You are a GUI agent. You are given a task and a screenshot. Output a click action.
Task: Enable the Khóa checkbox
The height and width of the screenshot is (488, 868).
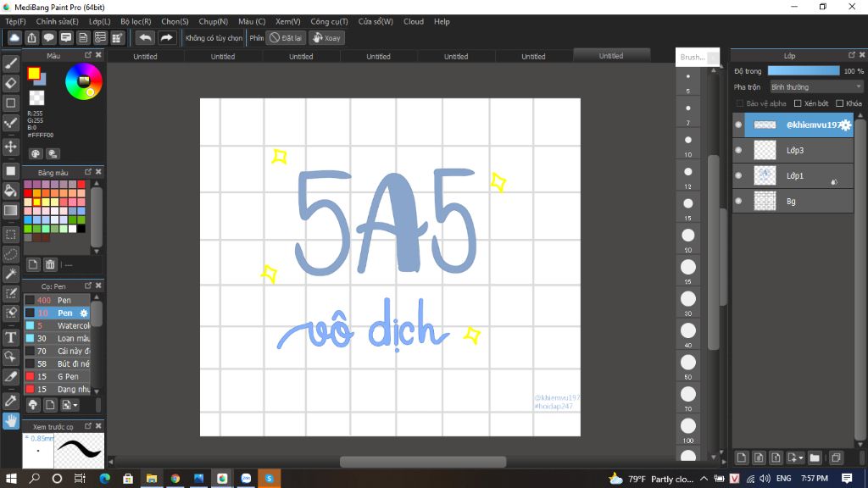point(840,103)
